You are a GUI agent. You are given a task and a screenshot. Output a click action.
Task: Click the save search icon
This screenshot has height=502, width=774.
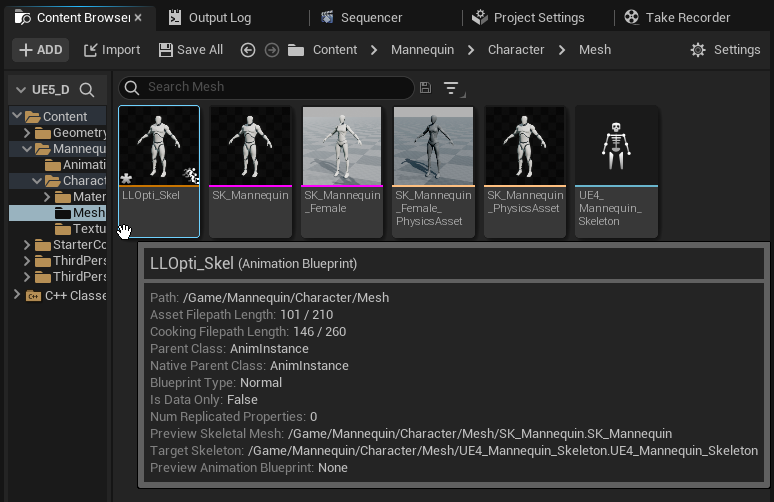point(426,88)
